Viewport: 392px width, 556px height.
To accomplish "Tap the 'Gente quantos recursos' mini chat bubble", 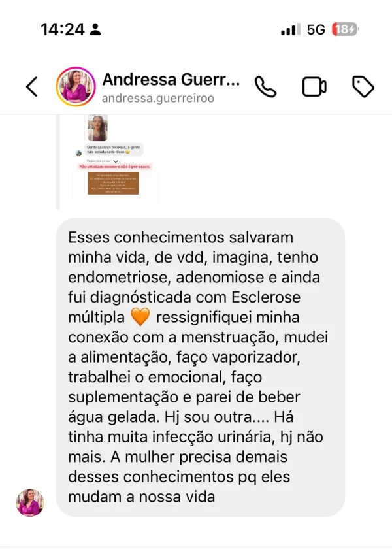I will 114,149.
